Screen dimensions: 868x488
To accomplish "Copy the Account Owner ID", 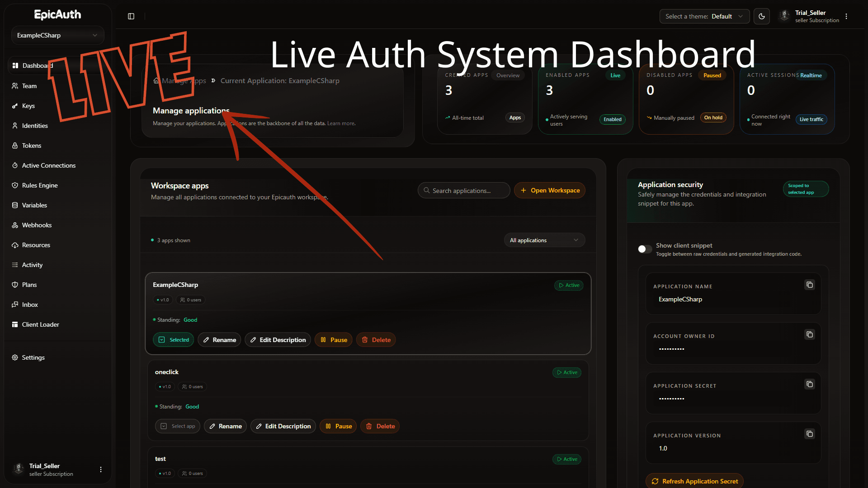I will [x=809, y=335].
